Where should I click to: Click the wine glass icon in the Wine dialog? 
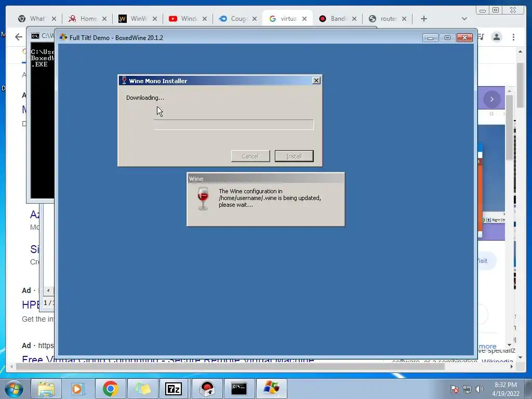click(203, 198)
